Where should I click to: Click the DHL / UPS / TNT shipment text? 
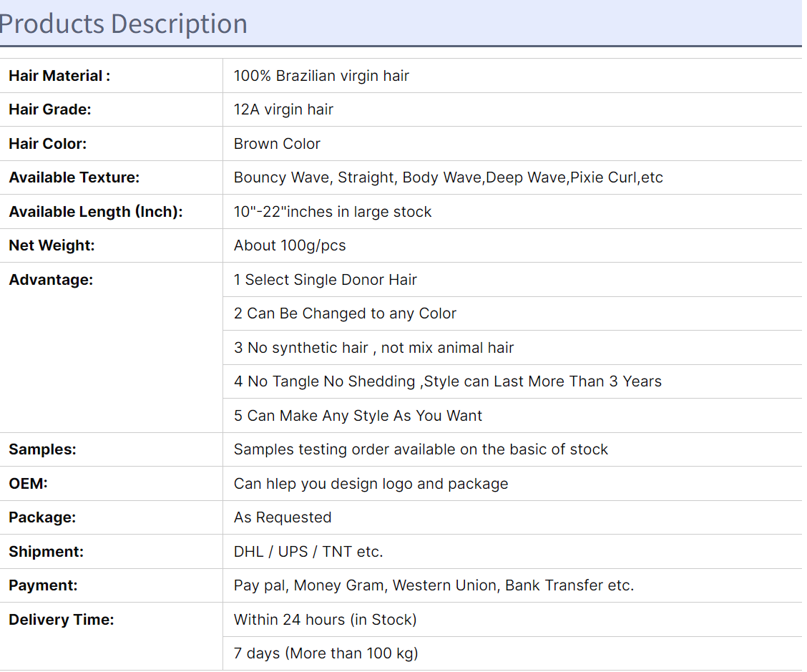[x=308, y=552]
